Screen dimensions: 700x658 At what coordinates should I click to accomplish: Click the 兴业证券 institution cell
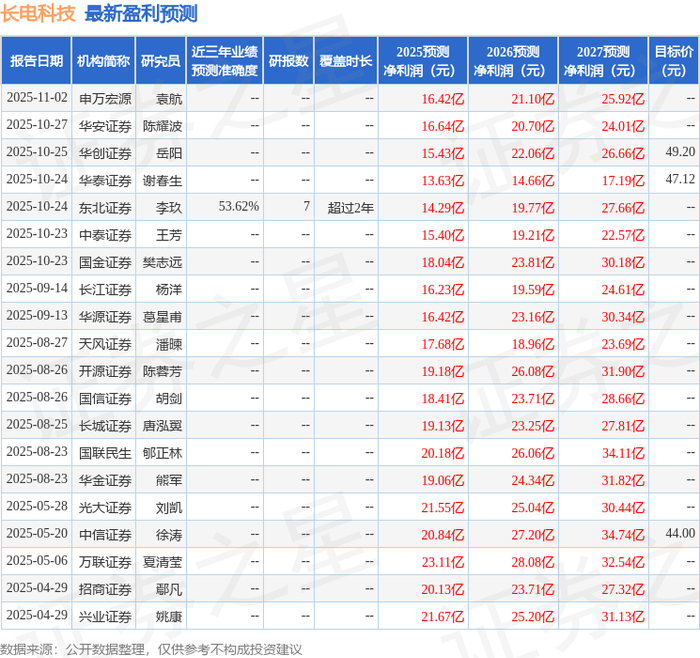pos(105,616)
